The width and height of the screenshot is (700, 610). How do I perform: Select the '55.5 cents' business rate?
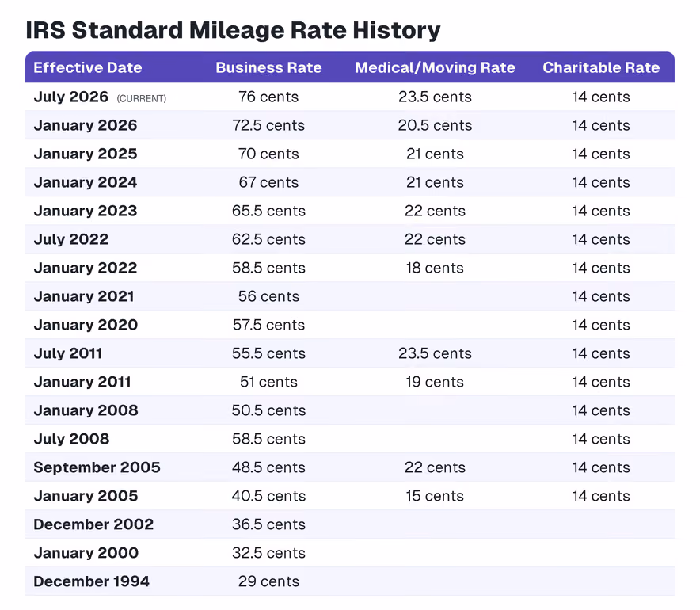[x=268, y=353]
